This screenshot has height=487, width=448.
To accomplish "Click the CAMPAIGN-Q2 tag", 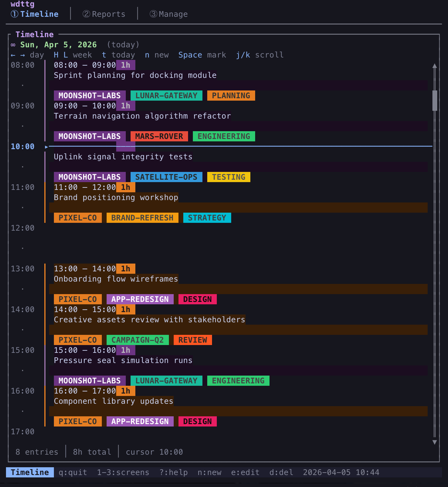I will point(137,340).
